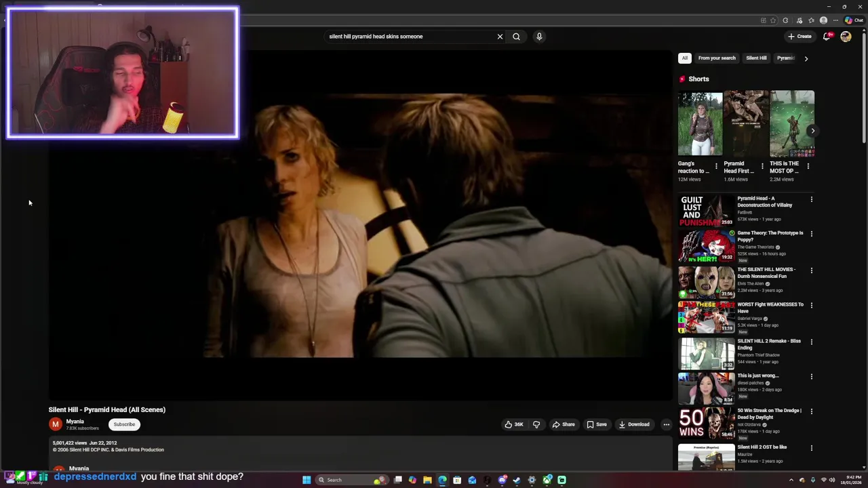Open the Windows Start menu

[x=307, y=480]
